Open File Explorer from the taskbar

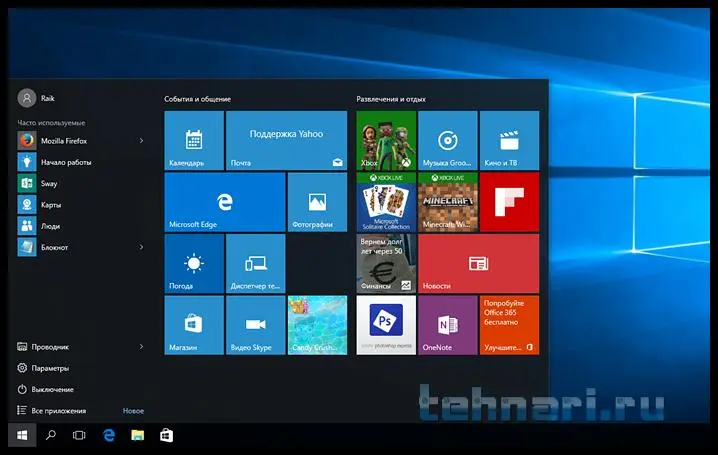click(x=137, y=435)
